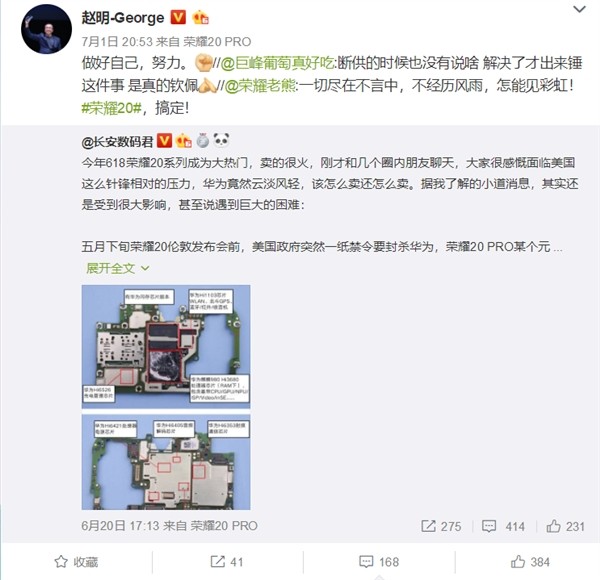The height and width of the screenshot is (580, 600).
Task: Open hashtag #荣耀20#
Action: point(111,108)
